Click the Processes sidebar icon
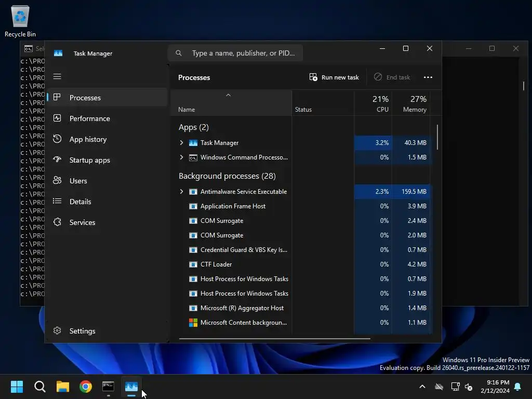The height and width of the screenshot is (399, 532). (x=57, y=97)
